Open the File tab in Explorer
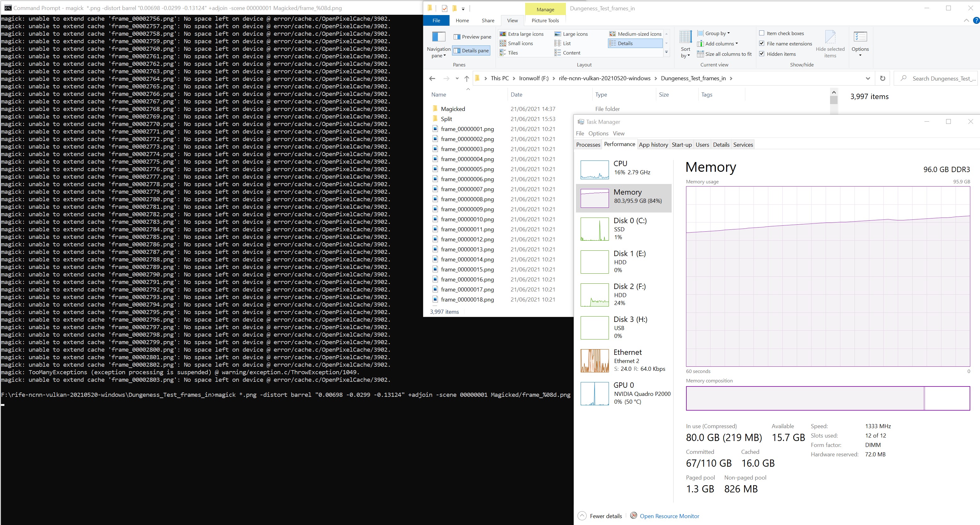 click(x=436, y=20)
